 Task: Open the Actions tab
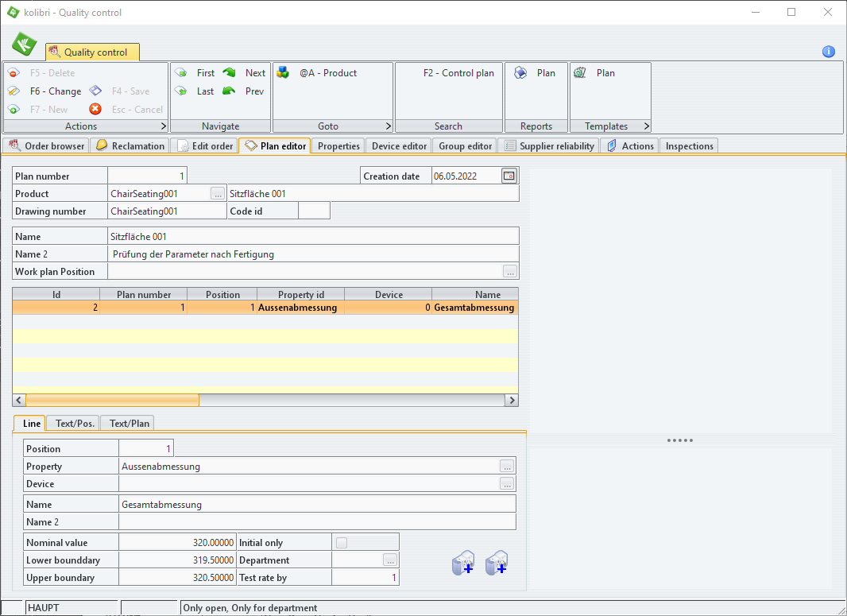click(x=630, y=146)
